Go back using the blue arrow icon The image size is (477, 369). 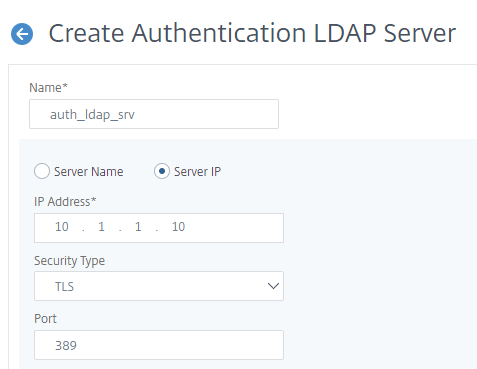pyautogui.click(x=22, y=34)
